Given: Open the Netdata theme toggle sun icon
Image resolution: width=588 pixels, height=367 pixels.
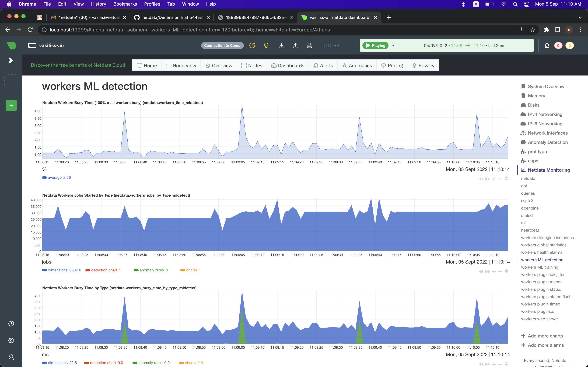Looking at the screenshot, I should (x=266, y=45).
